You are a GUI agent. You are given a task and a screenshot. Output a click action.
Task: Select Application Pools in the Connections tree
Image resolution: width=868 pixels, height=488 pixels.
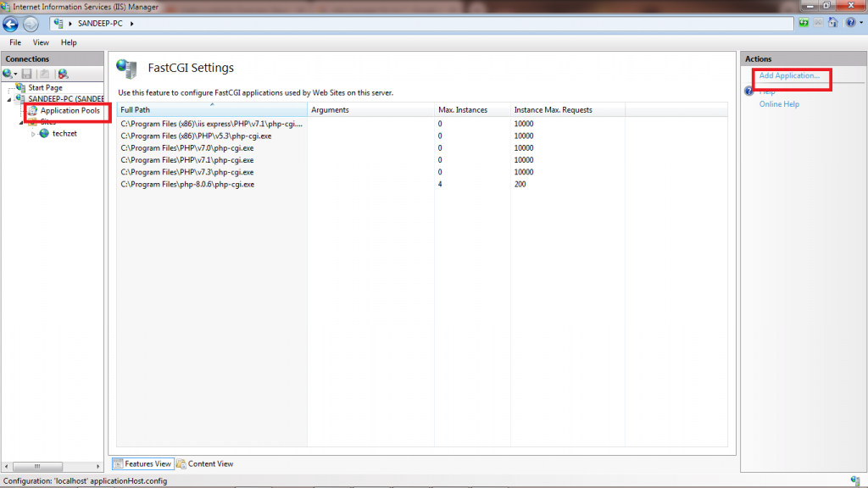[70, 111]
